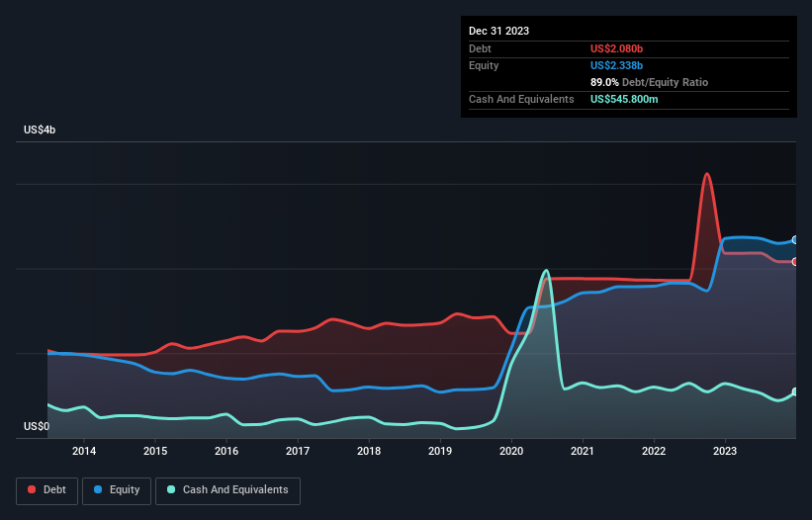Click Cash And Equivalents label in tooltip
Viewport: 812px width, 520px height.
click(x=521, y=99)
